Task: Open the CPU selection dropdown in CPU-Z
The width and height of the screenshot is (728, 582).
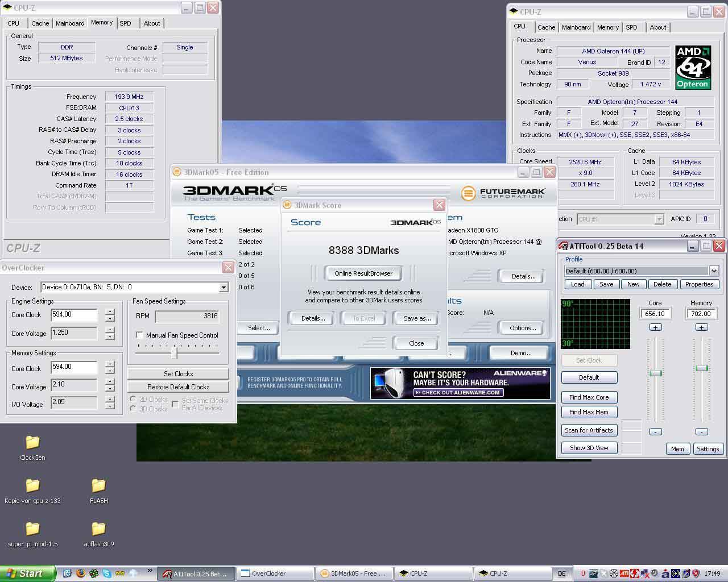Action: (x=659, y=219)
